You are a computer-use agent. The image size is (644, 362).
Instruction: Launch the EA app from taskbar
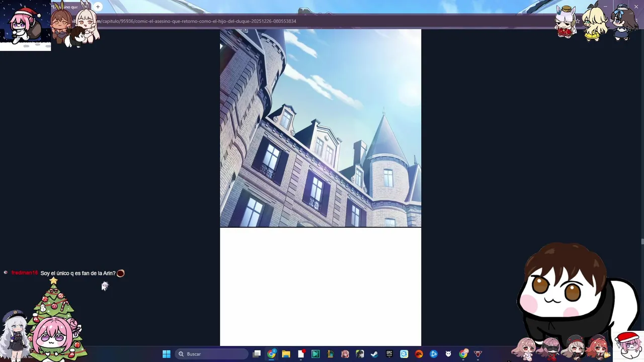[419, 354]
